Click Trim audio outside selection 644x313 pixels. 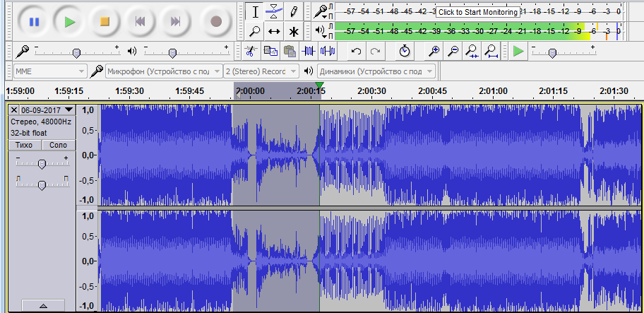309,52
